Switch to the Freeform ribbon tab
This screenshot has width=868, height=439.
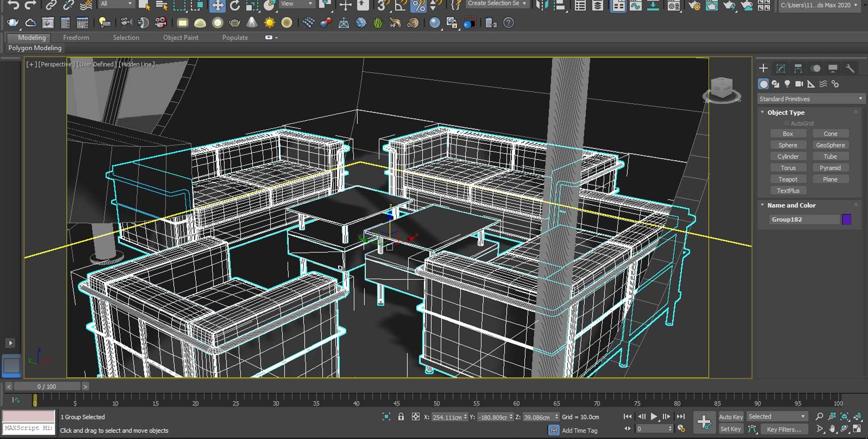76,37
